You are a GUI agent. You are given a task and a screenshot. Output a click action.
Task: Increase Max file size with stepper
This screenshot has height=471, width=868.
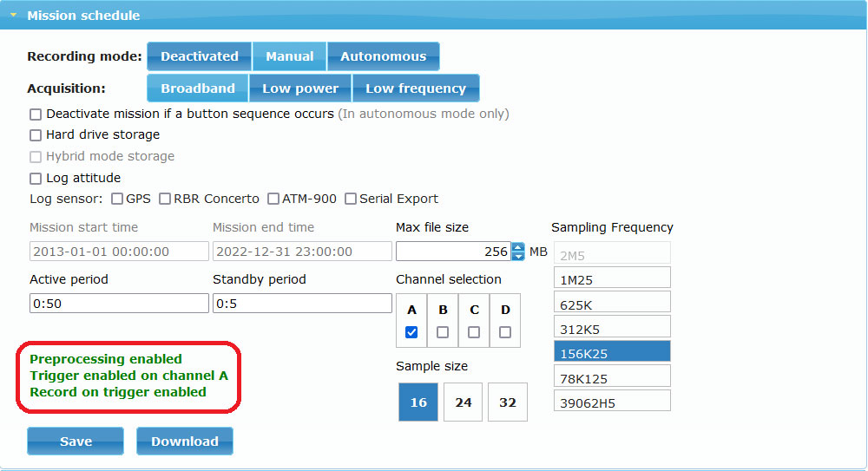pos(518,247)
